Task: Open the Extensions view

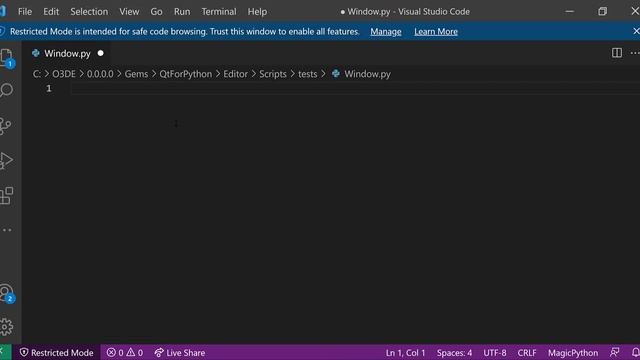Action: click(7, 196)
